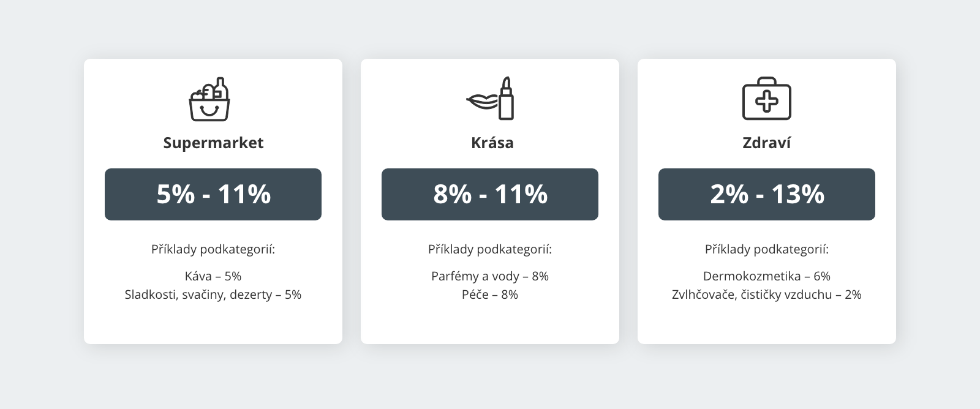Select the Káva – 5% subcategory entry
The width and height of the screenshot is (980, 409).
(x=213, y=276)
